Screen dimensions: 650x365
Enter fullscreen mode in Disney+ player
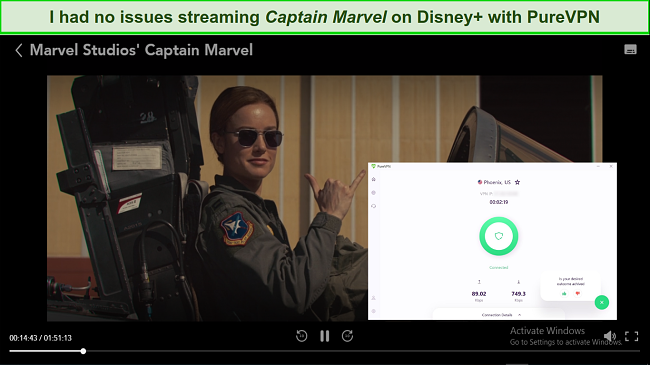pos(631,336)
